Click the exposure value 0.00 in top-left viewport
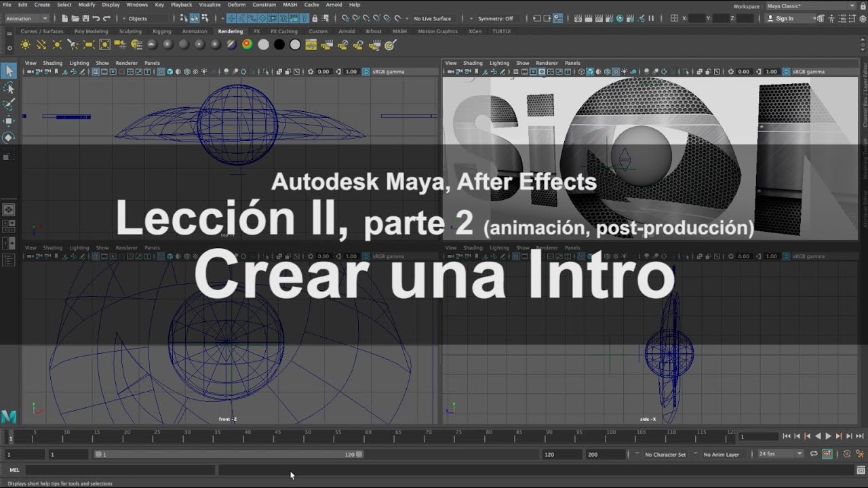Image resolution: width=868 pixels, height=488 pixels. point(323,71)
